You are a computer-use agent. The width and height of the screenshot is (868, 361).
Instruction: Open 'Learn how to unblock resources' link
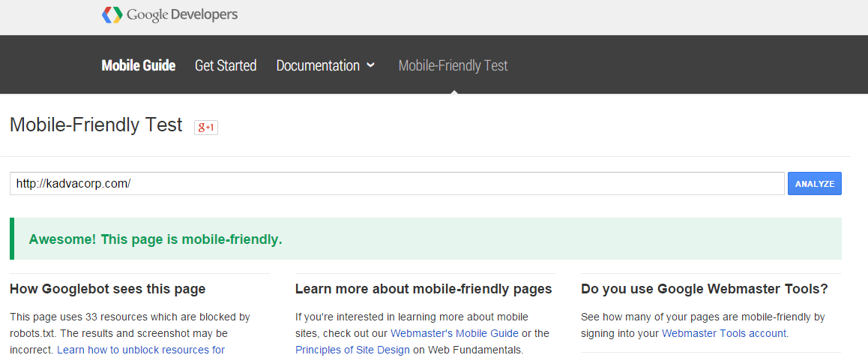pyautogui.click(x=141, y=350)
